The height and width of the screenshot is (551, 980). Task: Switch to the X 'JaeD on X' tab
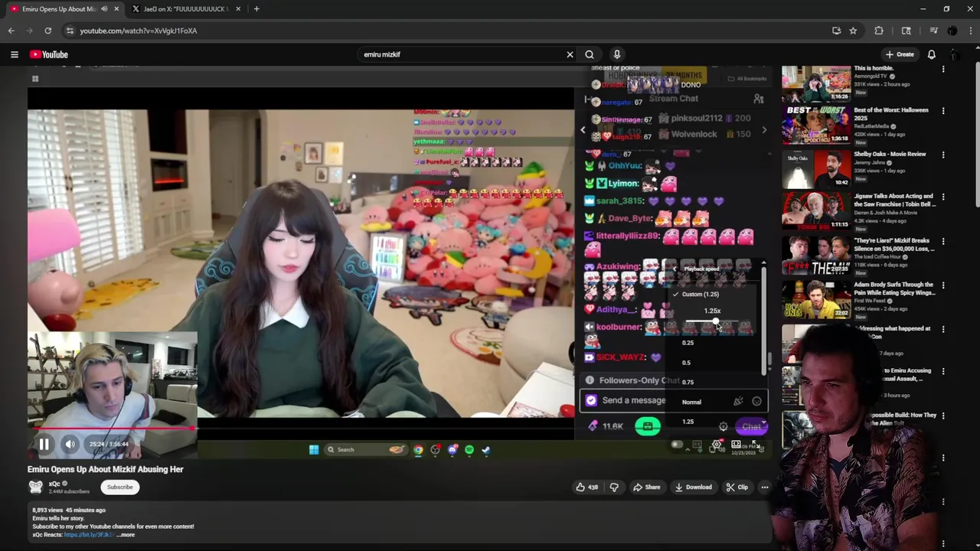click(x=185, y=9)
